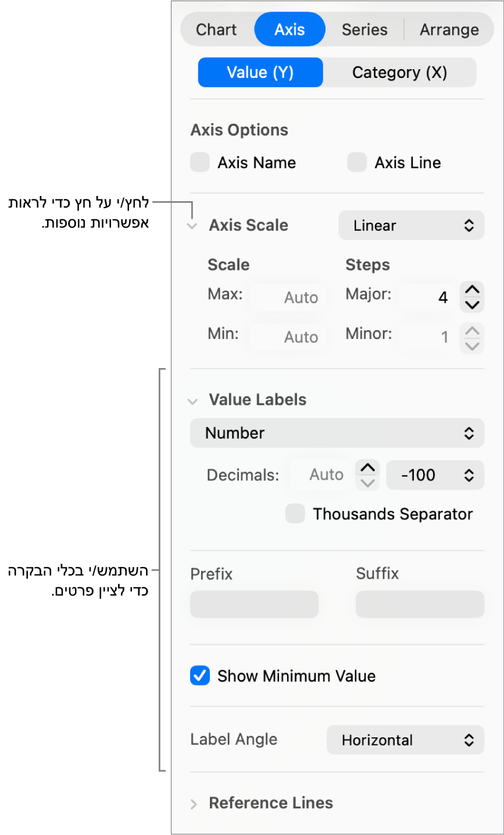This screenshot has width=504, height=835.
Task: Enable the Thousands Separator checkbox
Action: pos(295,513)
